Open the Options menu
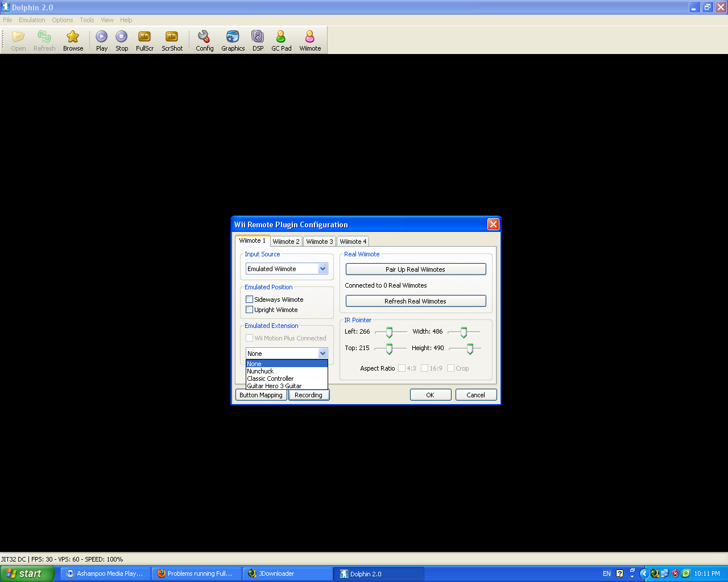728x582 pixels. [x=63, y=20]
